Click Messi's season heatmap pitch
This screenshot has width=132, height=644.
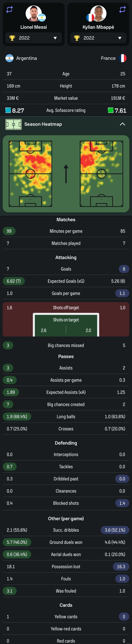pos(30,173)
